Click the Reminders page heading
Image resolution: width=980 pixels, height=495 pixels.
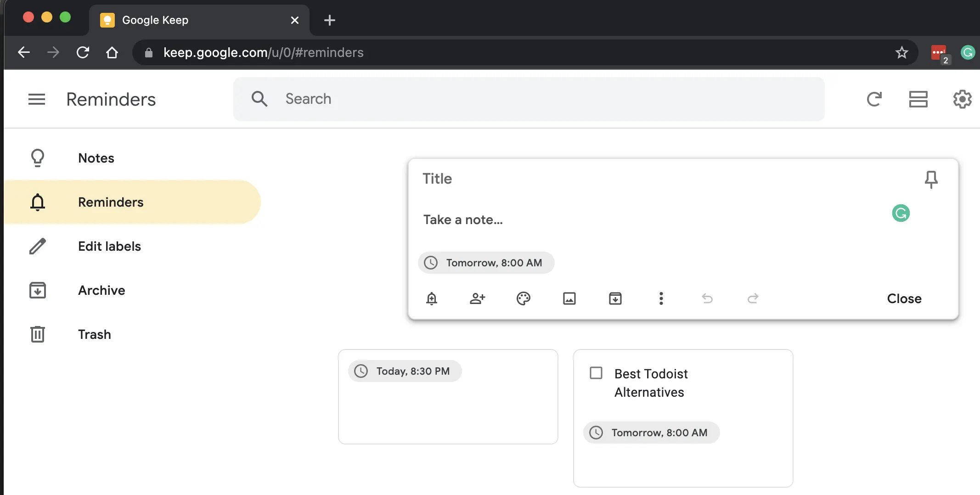[x=111, y=99]
